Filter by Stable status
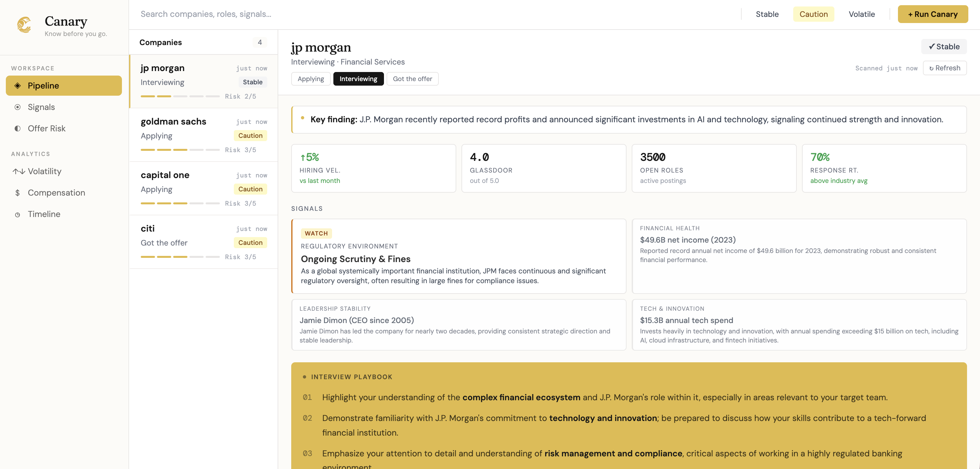The image size is (980, 469). (767, 14)
